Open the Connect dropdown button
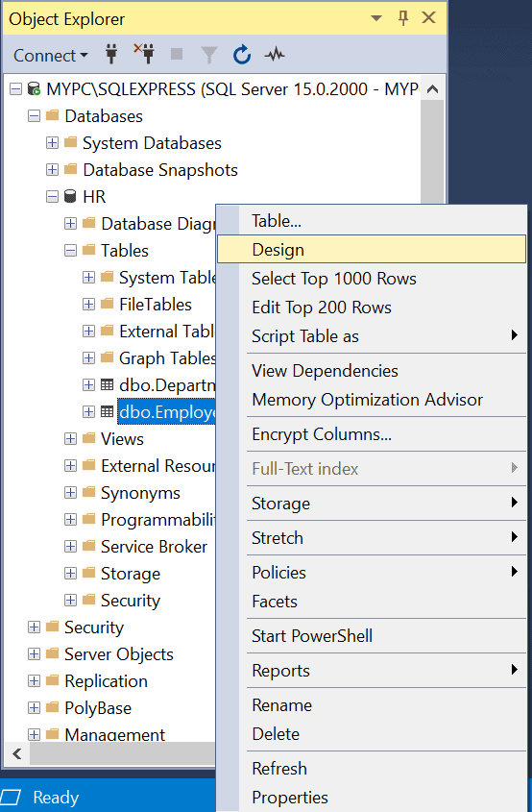Viewport: 532px width, 812px height. click(x=51, y=55)
